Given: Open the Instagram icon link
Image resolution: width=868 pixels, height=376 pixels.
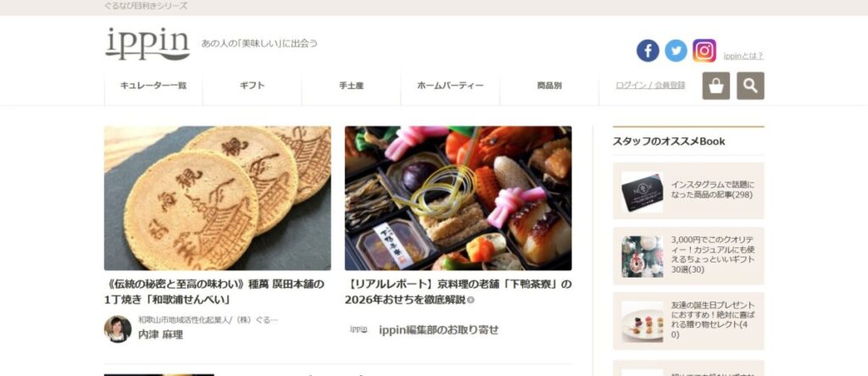Looking at the screenshot, I should pos(704,51).
